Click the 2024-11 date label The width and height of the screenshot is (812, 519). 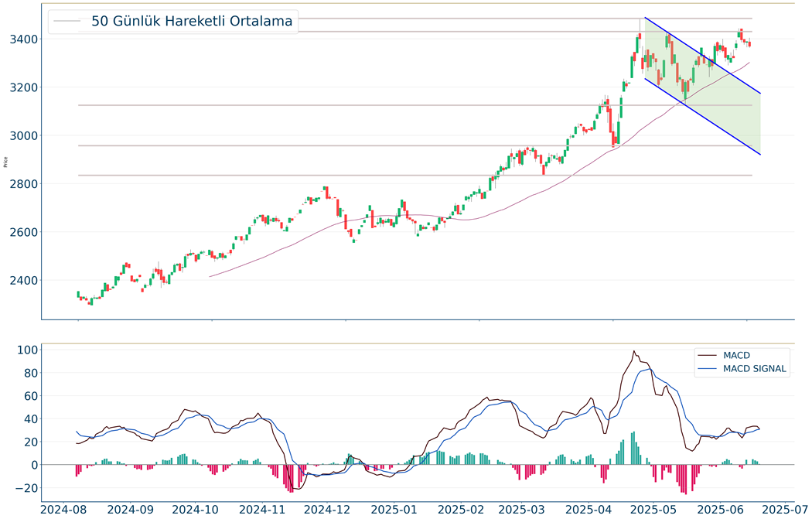click(x=263, y=509)
